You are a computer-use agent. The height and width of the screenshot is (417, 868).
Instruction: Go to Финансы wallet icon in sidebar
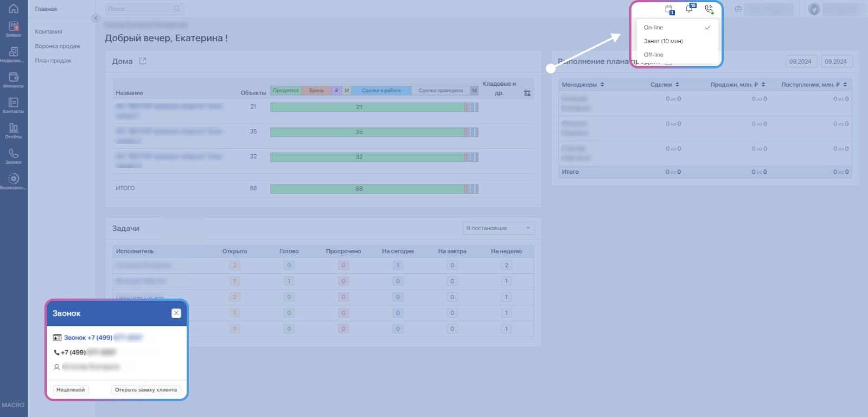14,80
